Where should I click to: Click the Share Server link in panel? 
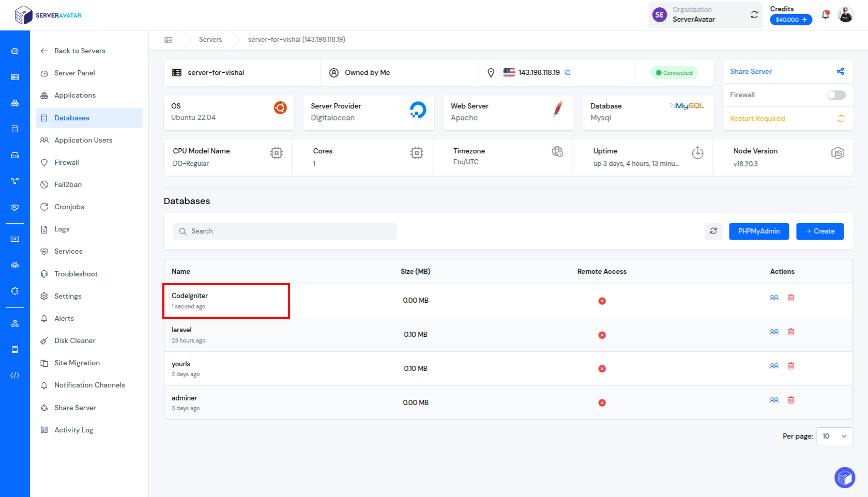pos(751,71)
